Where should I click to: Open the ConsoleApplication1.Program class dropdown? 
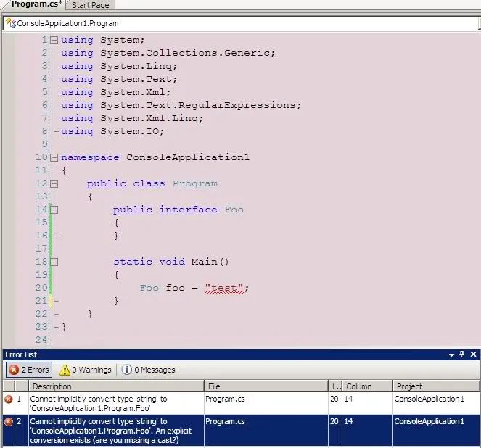(x=241, y=23)
